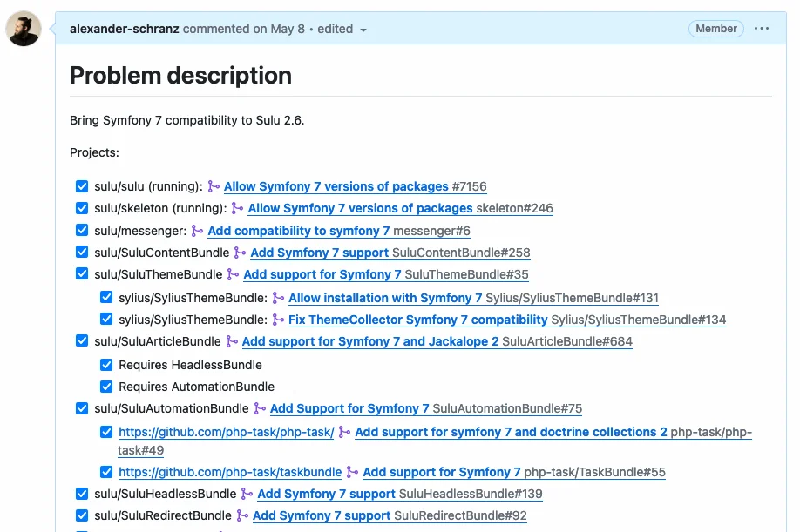Open Add support for Symfony 7 and Jackalope 2

[x=370, y=341]
